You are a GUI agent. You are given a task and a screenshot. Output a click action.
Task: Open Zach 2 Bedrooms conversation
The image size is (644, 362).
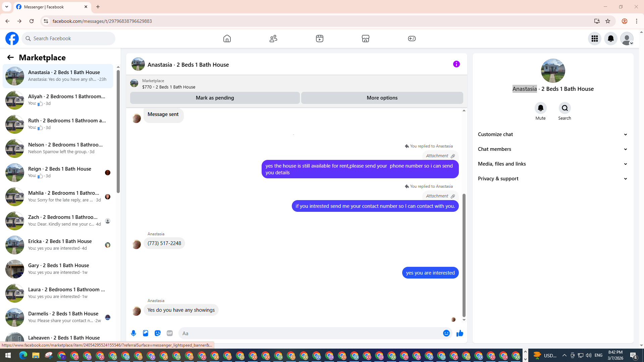(x=58, y=221)
